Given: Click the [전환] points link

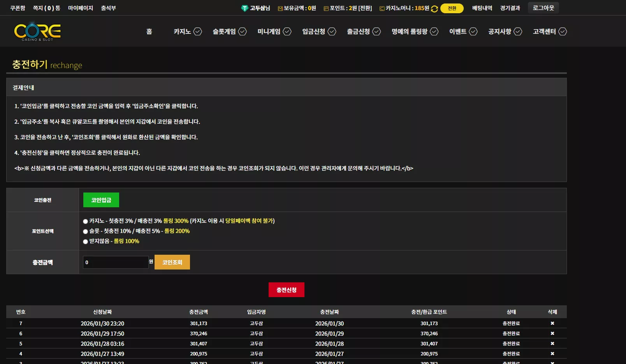Looking at the screenshot, I should [365, 8].
